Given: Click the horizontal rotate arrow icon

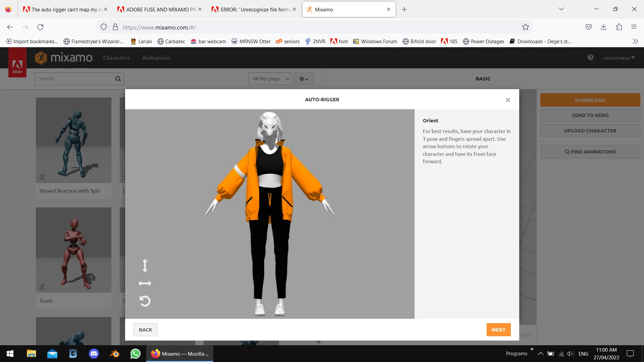Looking at the screenshot, I should point(145,284).
